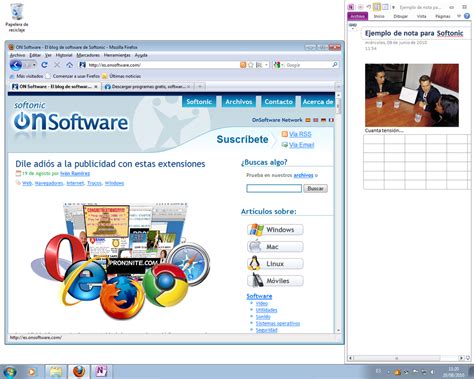Open the Recycle Bin desktop icon

(x=17, y=17)
